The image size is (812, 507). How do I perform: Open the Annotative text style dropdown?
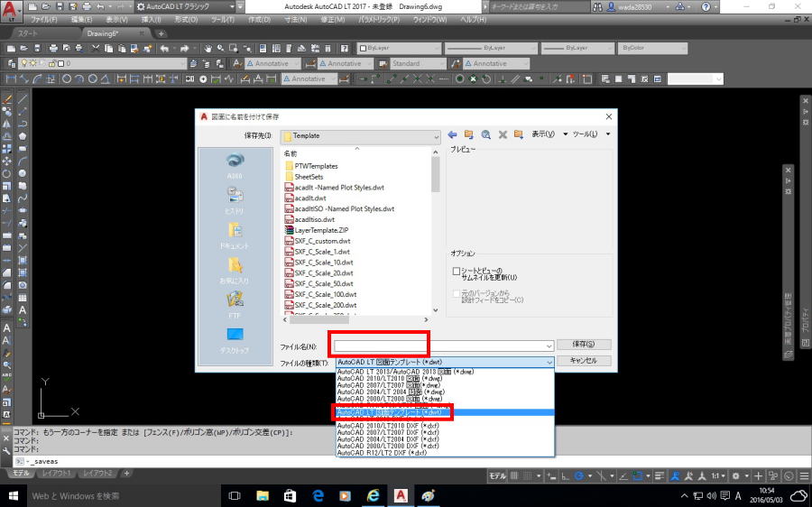[272, 63]
